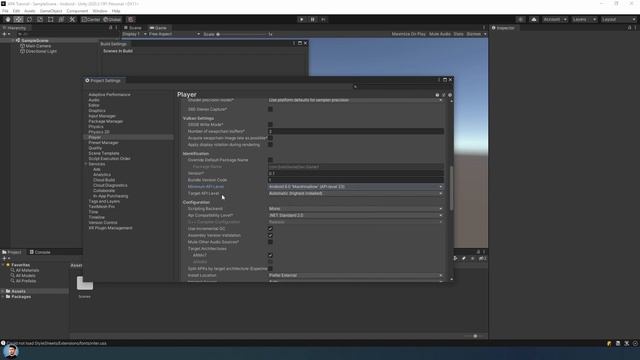
Task: Select Main Camera in Hierarchy
Action: 38,46
